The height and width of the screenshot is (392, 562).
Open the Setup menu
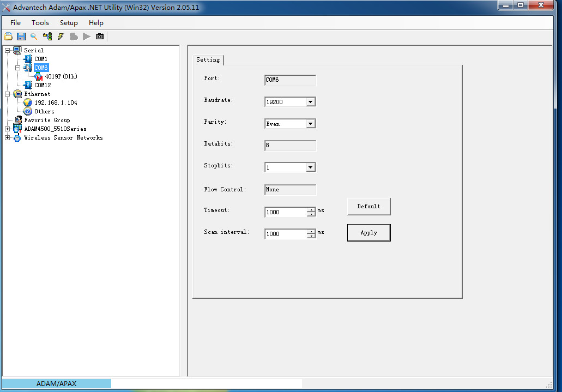69,22
